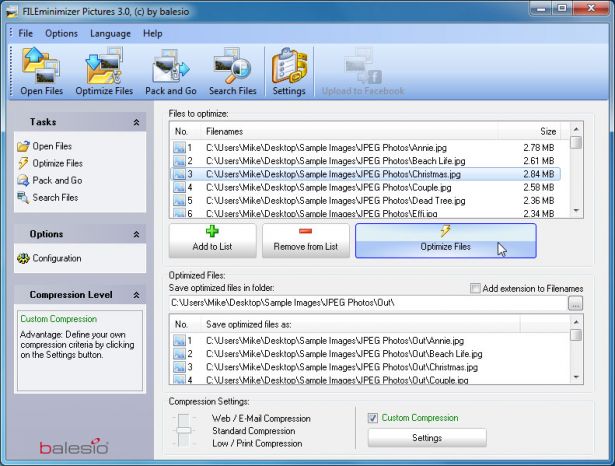Click image icon of Dead Tree.jpg row
615x466 pixels.
pos(179,201)
